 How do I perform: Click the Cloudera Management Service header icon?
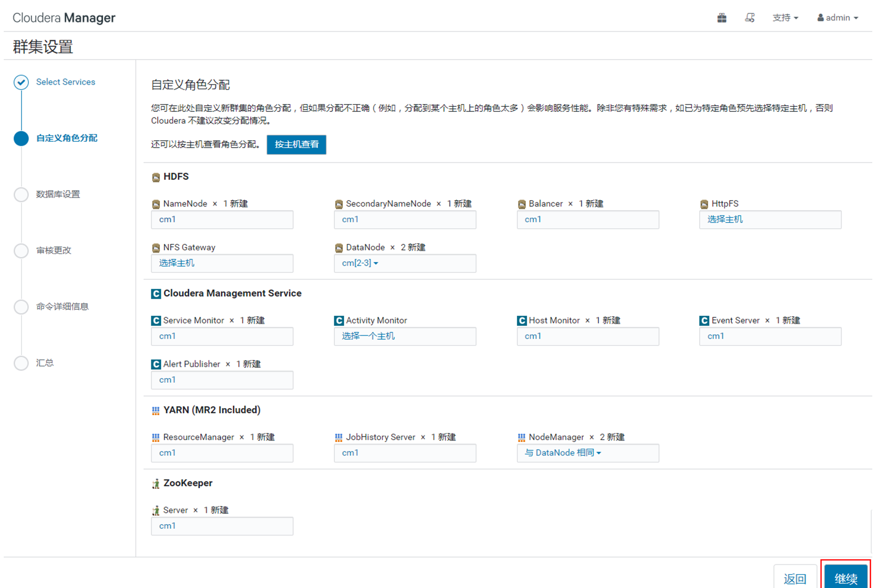click(156, 294)
